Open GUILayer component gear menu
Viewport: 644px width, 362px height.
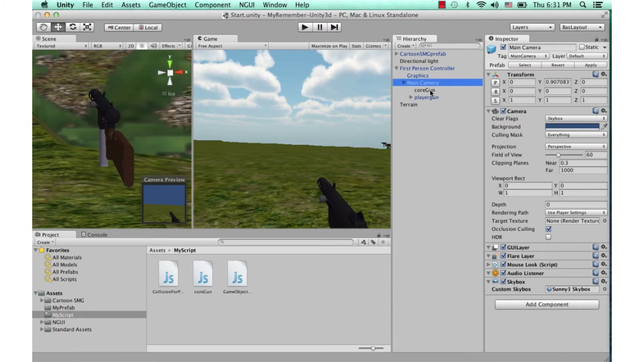604,247
